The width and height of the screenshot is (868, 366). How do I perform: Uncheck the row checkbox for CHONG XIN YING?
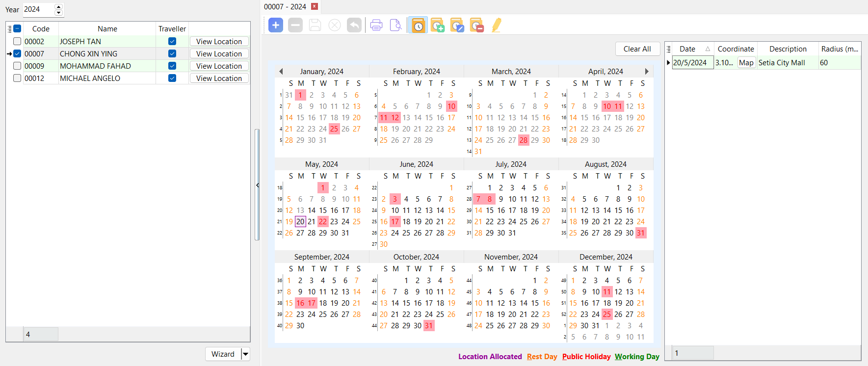tap(17, 53)
